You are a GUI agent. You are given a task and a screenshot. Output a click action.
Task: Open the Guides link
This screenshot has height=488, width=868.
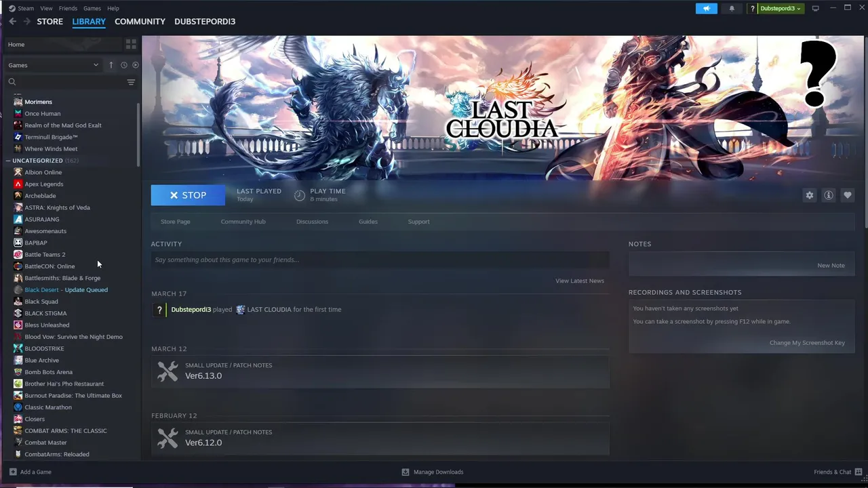[368, 222]
